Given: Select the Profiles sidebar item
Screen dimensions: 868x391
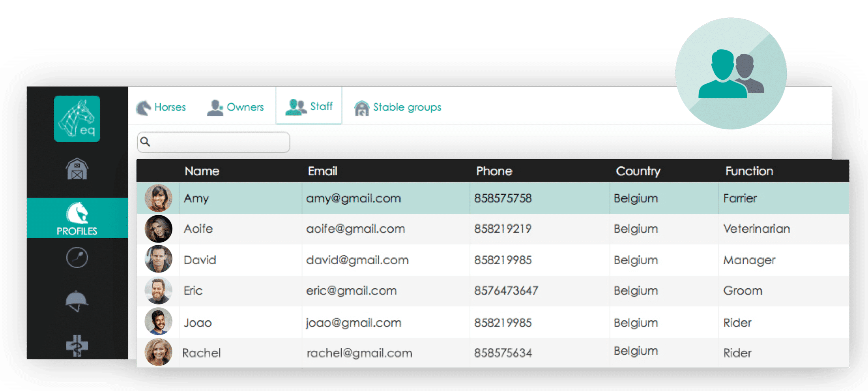Looking at the screenshot, I should click(77, 218).
